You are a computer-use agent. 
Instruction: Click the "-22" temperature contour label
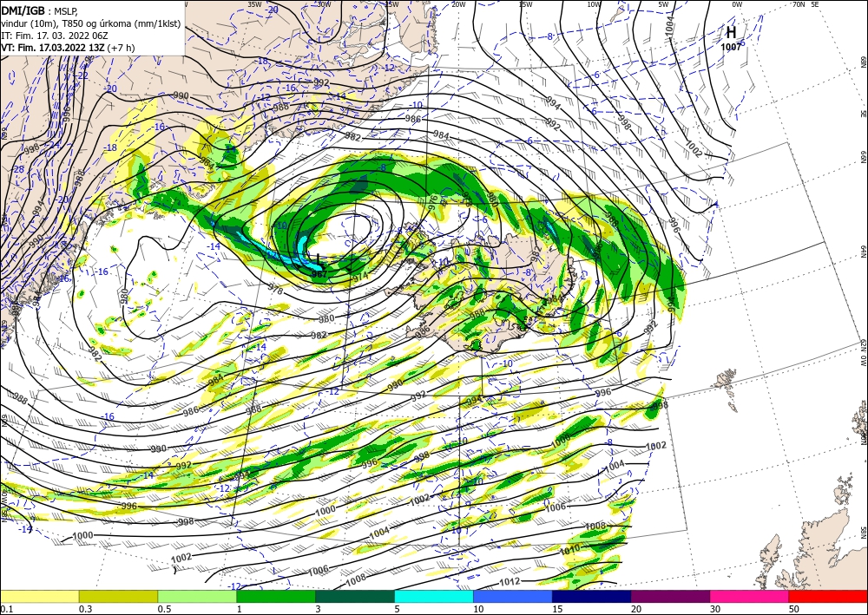(82, 75)
